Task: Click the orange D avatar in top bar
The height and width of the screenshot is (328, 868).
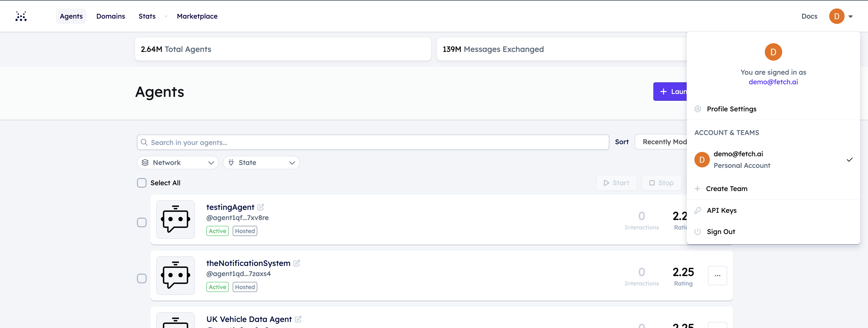Action: point(837,16)
